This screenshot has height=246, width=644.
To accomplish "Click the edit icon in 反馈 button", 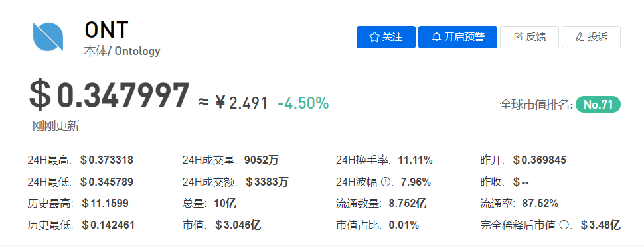I will click(519, 37).
